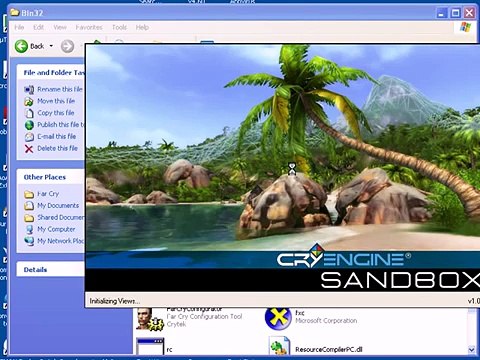This screenshot has height=360, width=480.
Task: Click the Copy this file icon
Action: (29, 113)
